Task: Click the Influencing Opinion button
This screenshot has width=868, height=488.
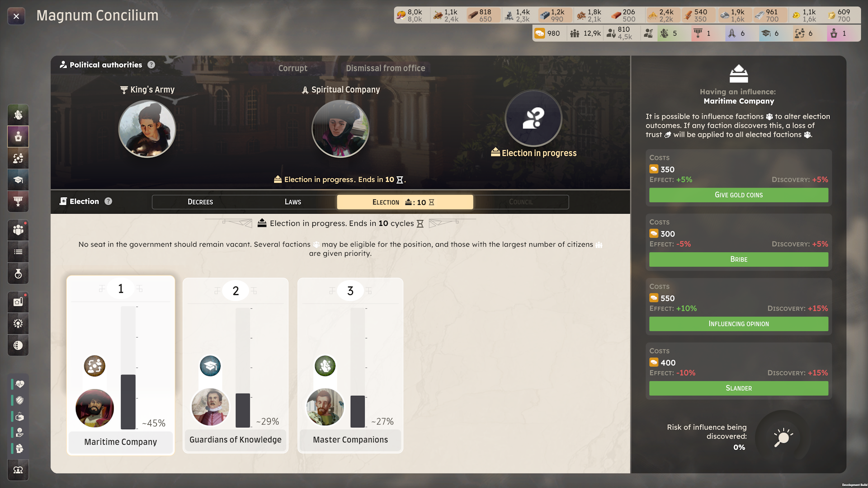Action: click(738, 324)
